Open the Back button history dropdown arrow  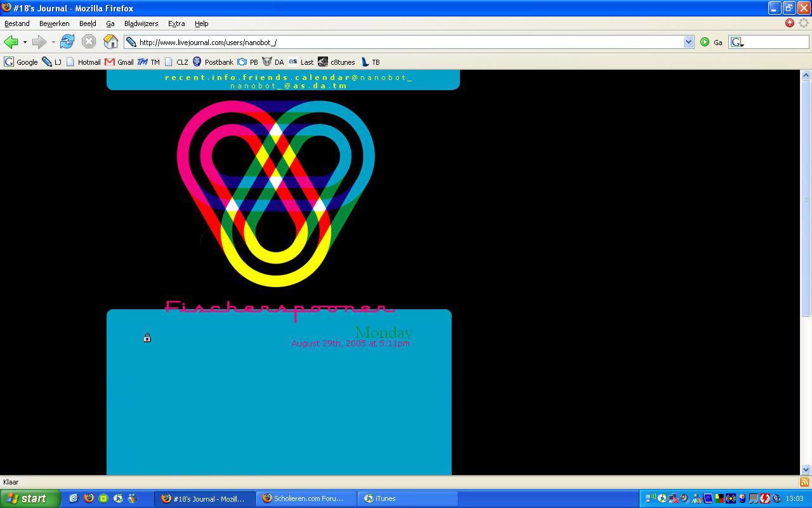pos(25,43)
